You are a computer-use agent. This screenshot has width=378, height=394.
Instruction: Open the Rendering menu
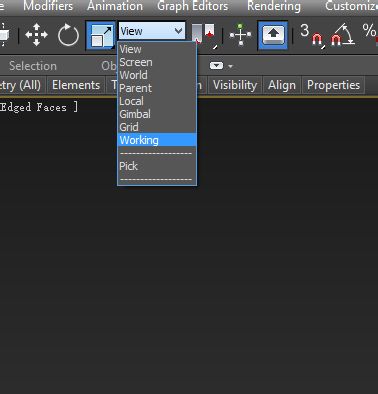274,6
